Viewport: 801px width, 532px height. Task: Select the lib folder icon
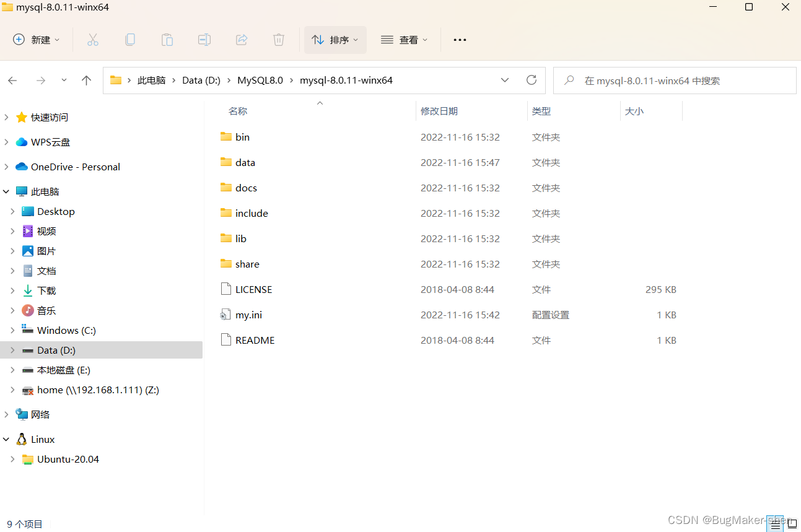pyautogui.click(x=226, y=238)
